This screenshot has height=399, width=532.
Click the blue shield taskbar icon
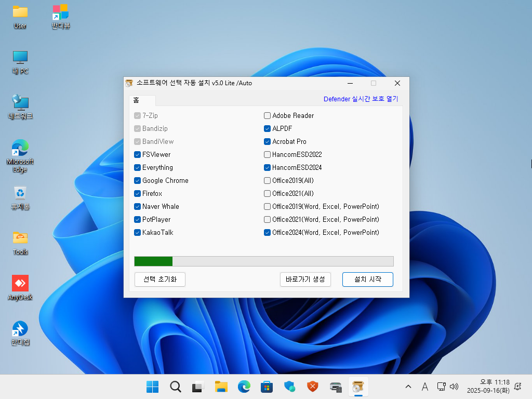click(x=290, y=387)
